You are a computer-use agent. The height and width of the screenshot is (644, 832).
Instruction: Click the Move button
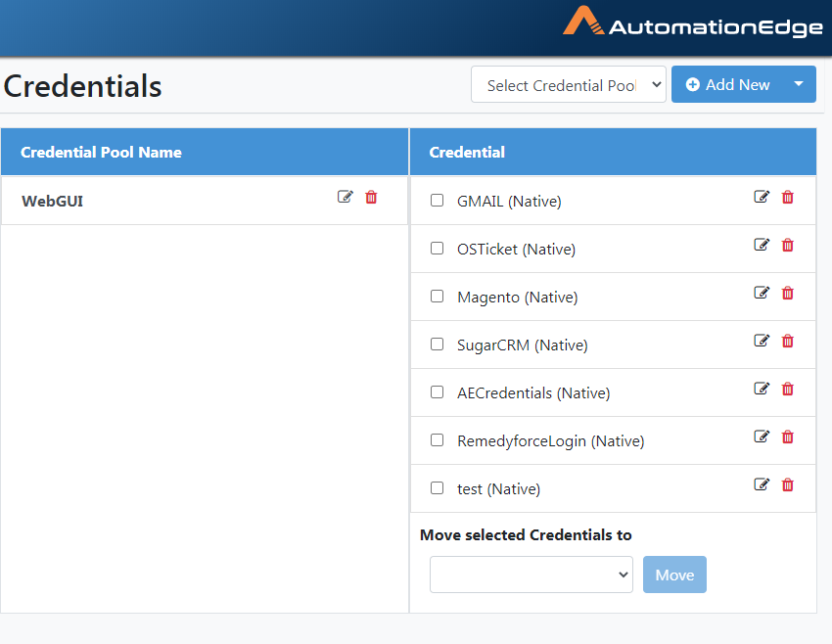674,575
